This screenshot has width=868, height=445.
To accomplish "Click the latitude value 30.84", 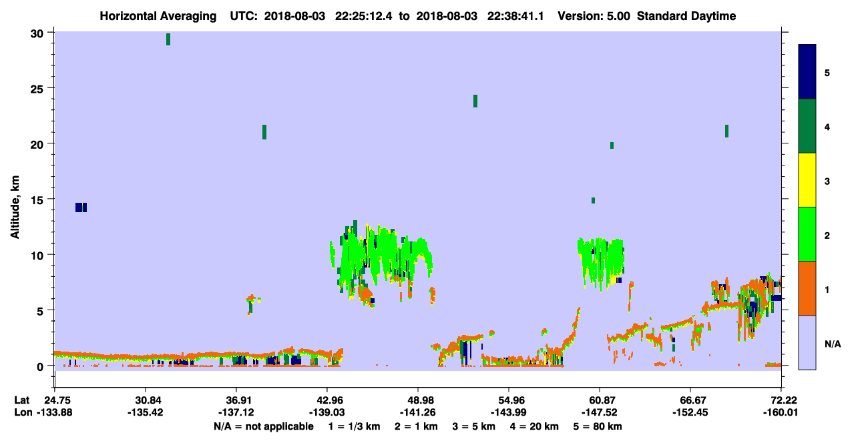I will tap(148, 400).
